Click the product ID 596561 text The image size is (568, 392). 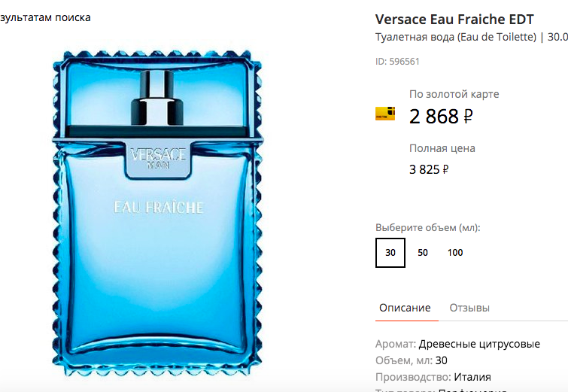[397, 62]
